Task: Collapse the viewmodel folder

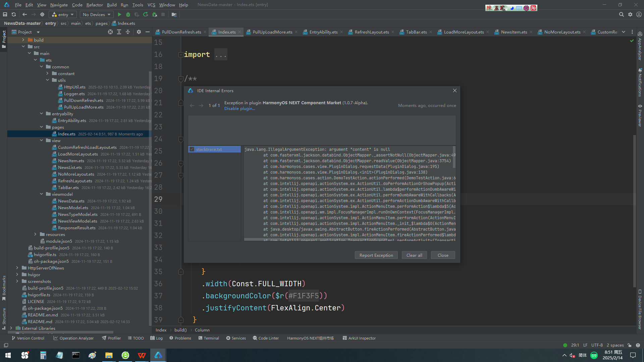Action: coord(42,194)
